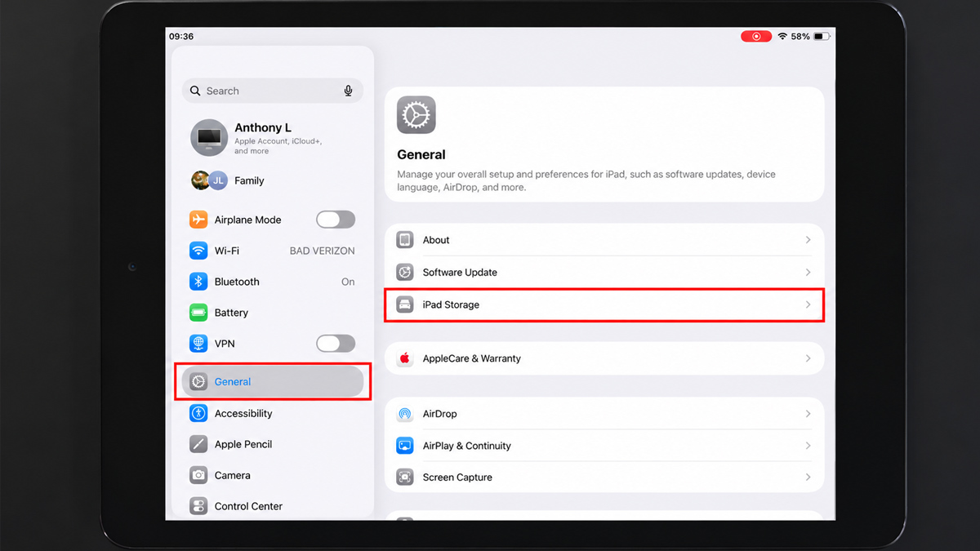Expand the AirDrop row chevron
The image size is (980, 551).
pos(808,414)
